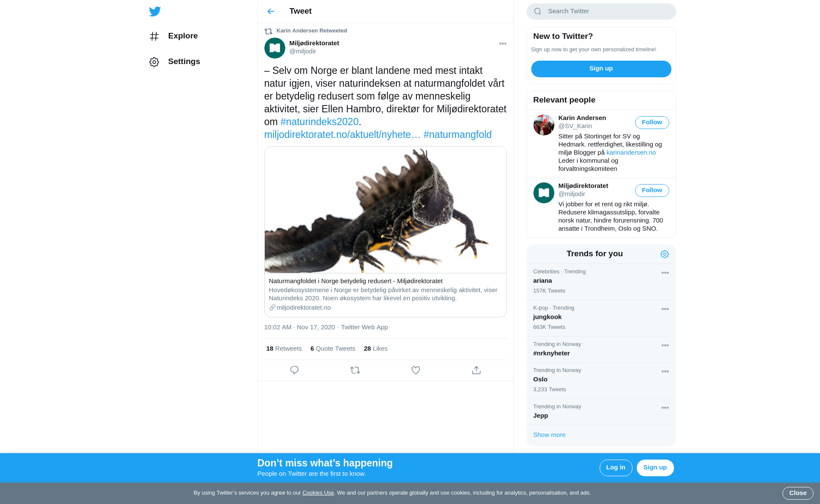Go back using the arrow icon
Screen dimensions: 820x504
(271, 12)
